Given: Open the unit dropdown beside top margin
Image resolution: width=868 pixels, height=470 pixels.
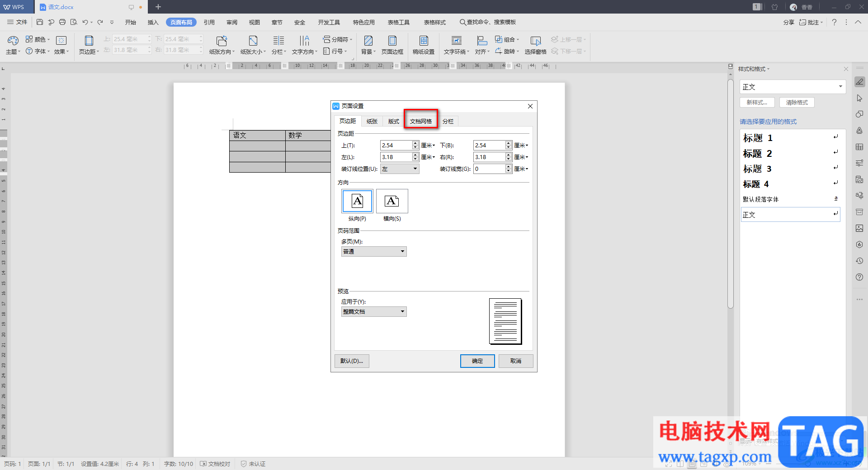Looking at the screenshot, I should tap(428, 145).
